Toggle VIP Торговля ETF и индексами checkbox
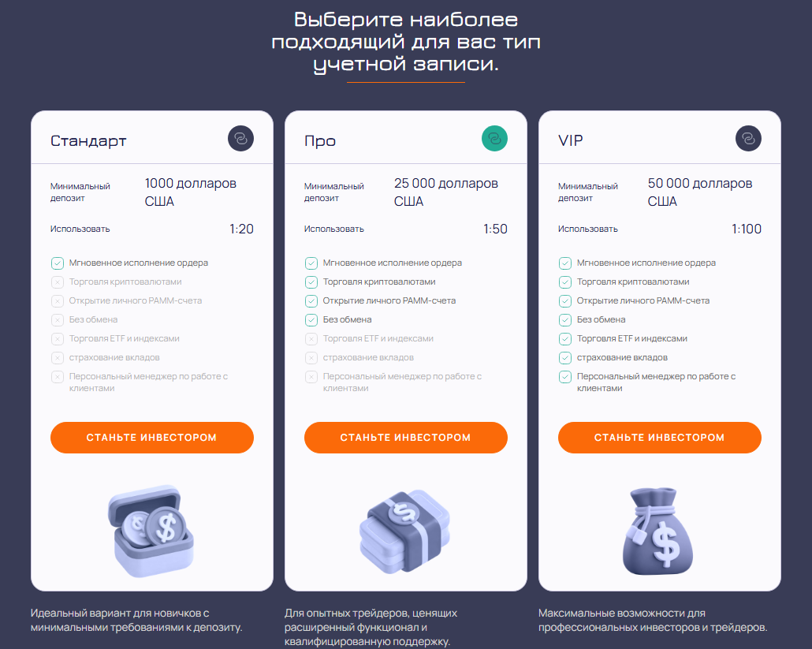Image resolution: width=812 pixels, height=649 pixels. (565, 338)
